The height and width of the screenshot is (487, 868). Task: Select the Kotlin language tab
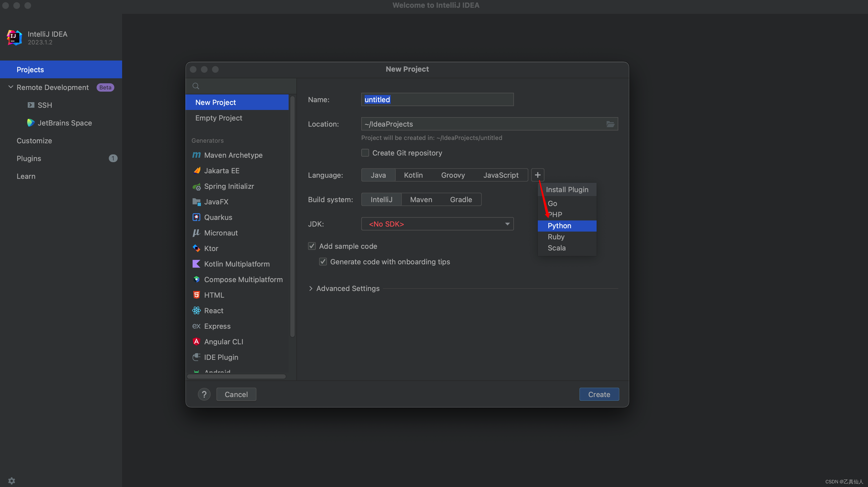click(x=413, y=175)
